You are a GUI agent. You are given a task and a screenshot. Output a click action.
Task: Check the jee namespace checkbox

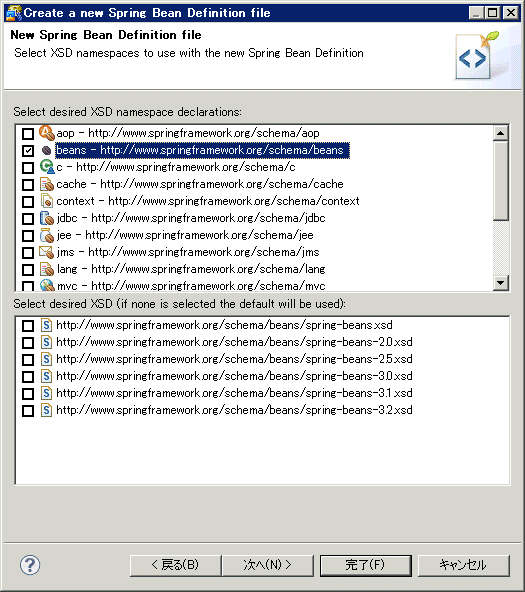[28, 236]
